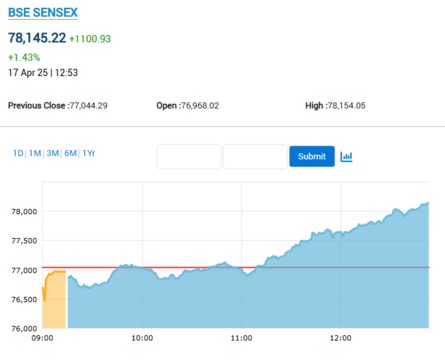Screen dimensions: 445x363
Task: Click the red previous close line
Action: click(236, 267)
